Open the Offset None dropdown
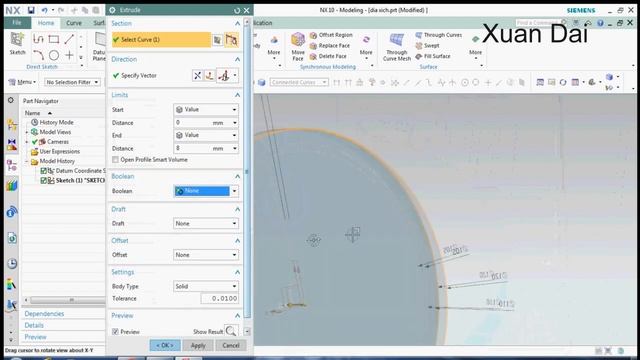The image size is (640, 360). [206, 255]
